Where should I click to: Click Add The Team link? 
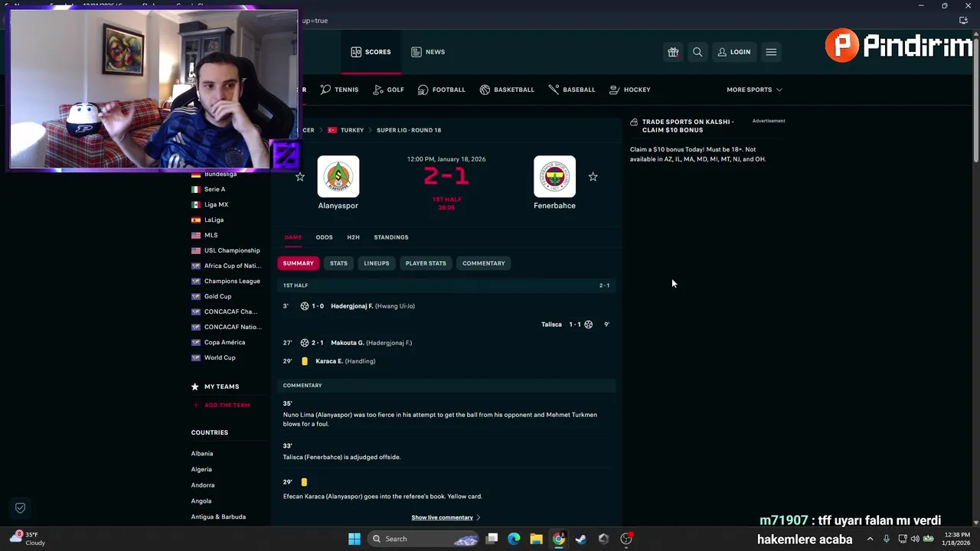pos(221,405)
